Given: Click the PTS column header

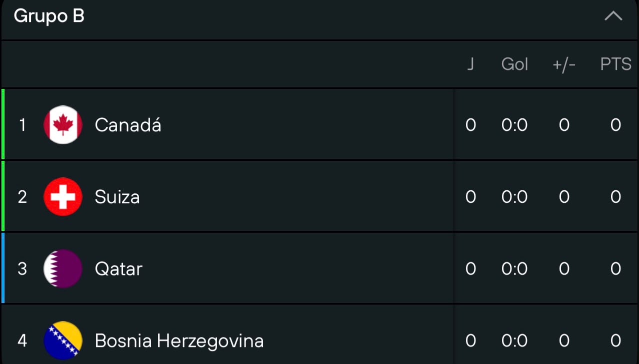Looking at the screenshot, I should coord(616,64).
